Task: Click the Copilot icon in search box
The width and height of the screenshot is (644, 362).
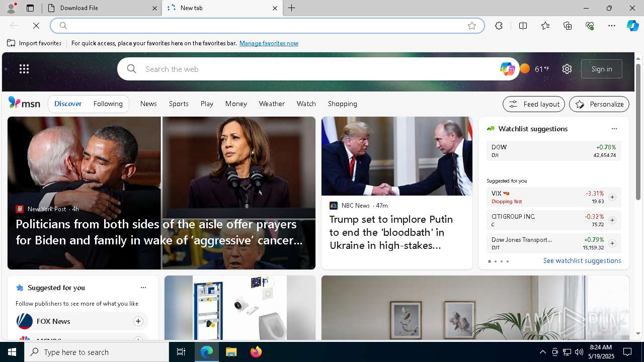Action: [x=507, y=69]
